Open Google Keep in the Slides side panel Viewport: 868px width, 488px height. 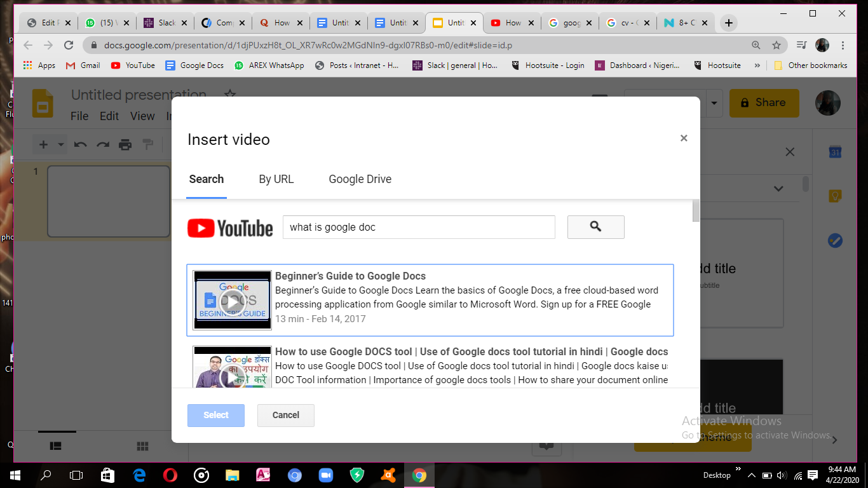835,196
